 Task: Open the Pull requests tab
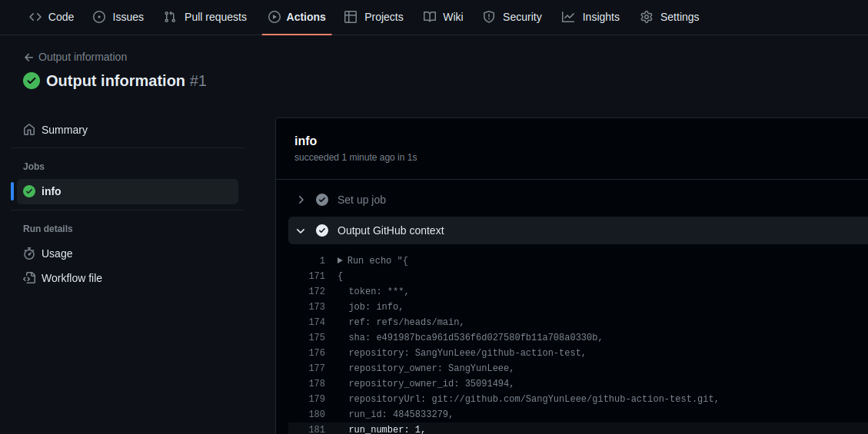(x=205, y=17)
